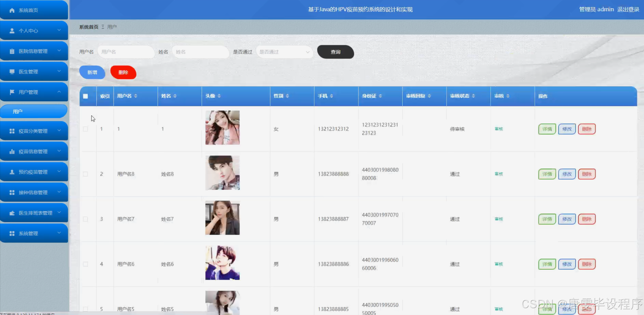Sort by 审核状态 column arrows
Screen dimensions: 644x315
(x=473, y=96)
